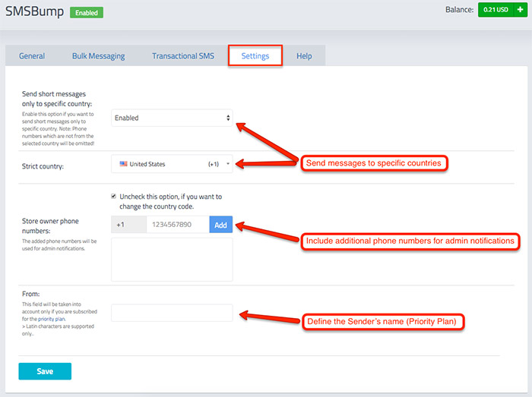
Task: Click the green Enabled status badge
Action: tap(87, 13)
